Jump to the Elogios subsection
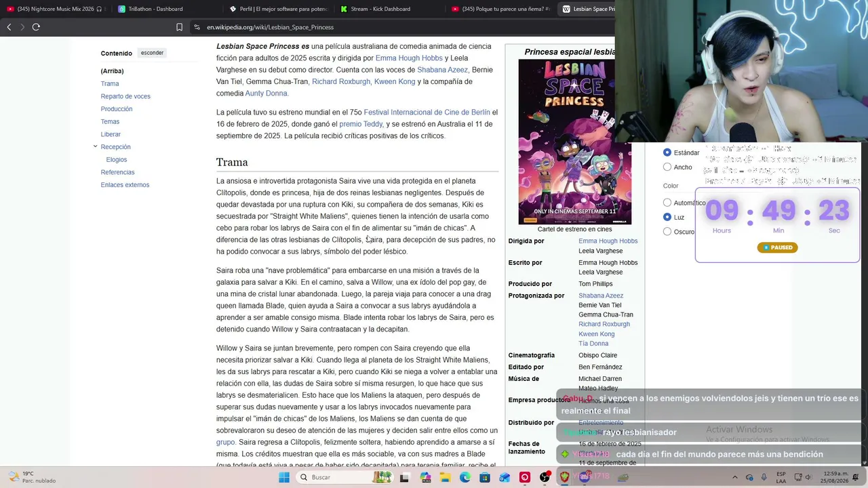The height and width of the screenshot is (488, 868). click(117, 159)
